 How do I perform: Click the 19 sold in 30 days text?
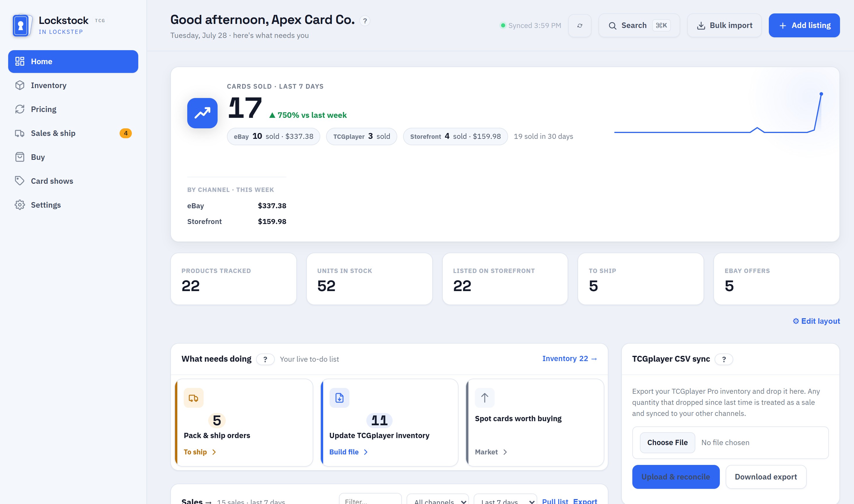tap(543, 136)
